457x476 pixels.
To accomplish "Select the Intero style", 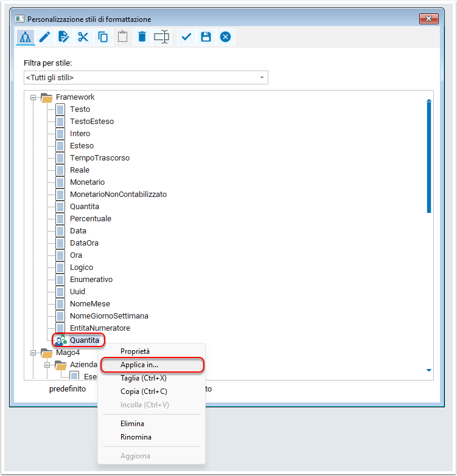I will (80, 134).
